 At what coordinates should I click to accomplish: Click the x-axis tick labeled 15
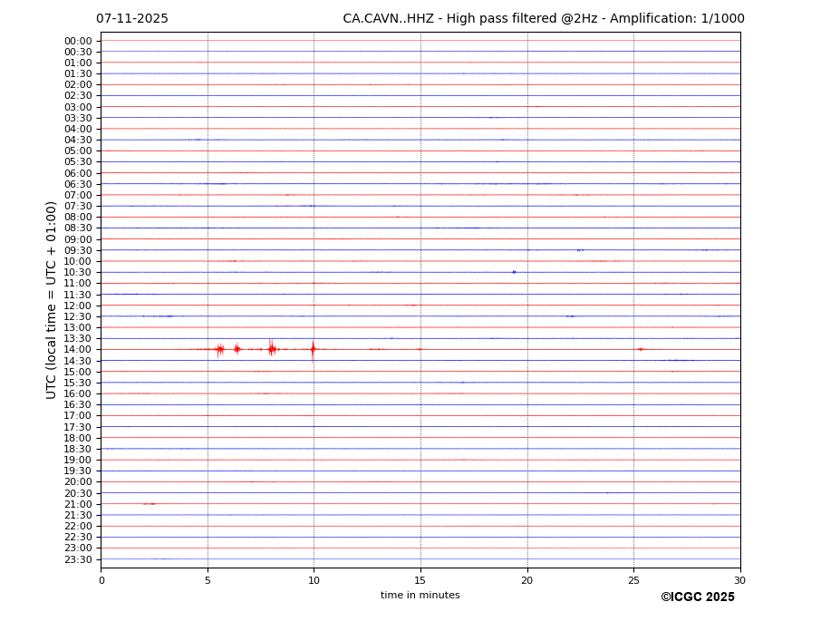click(420, 581)
